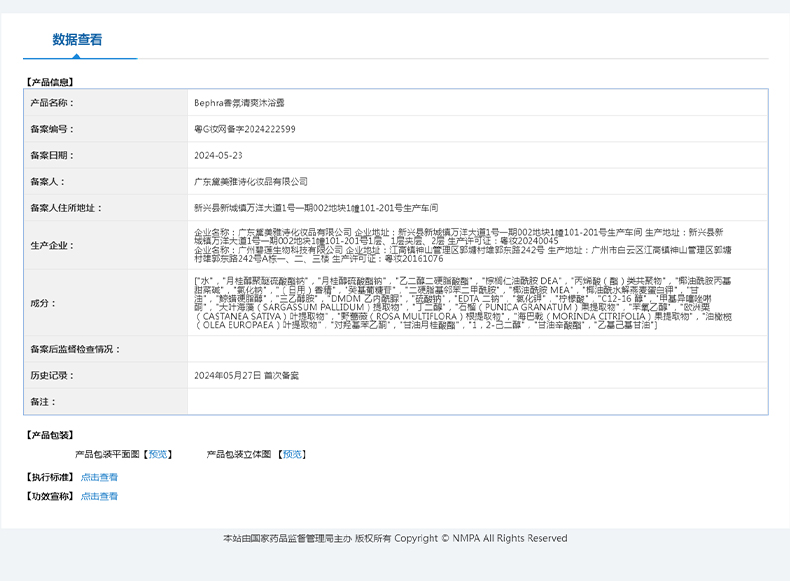
Task: Click the empty 备案后监督检查情况 field
Action: pyautogui.click(x=477, y=349)
